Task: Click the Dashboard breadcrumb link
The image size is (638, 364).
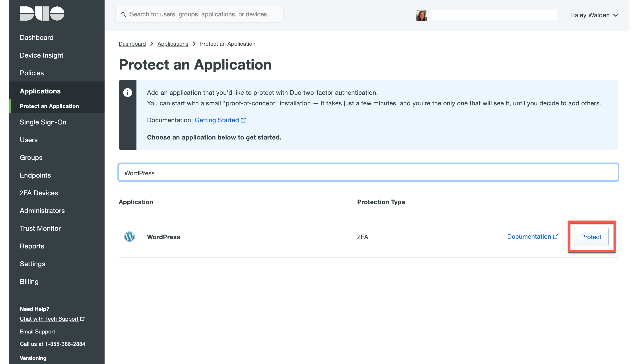Action: tap(132, 44)
